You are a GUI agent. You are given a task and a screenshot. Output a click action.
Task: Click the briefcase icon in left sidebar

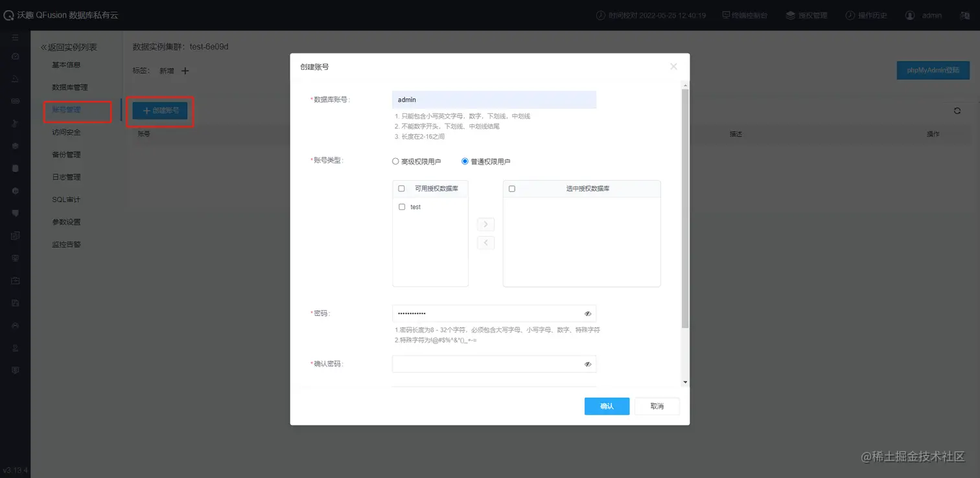(x=15, y=280)
